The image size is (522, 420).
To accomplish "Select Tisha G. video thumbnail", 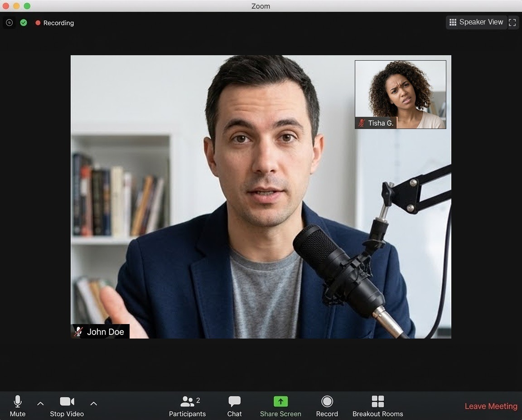I will [401, 95].
